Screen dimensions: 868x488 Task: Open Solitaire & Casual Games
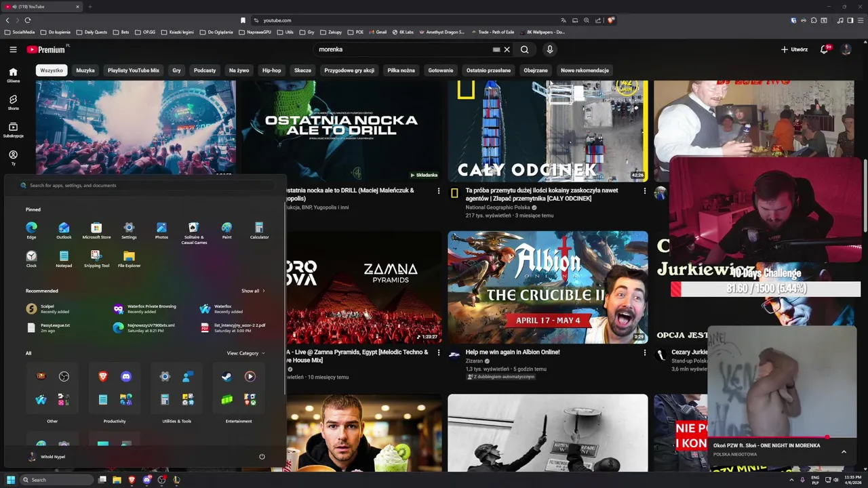194,232
